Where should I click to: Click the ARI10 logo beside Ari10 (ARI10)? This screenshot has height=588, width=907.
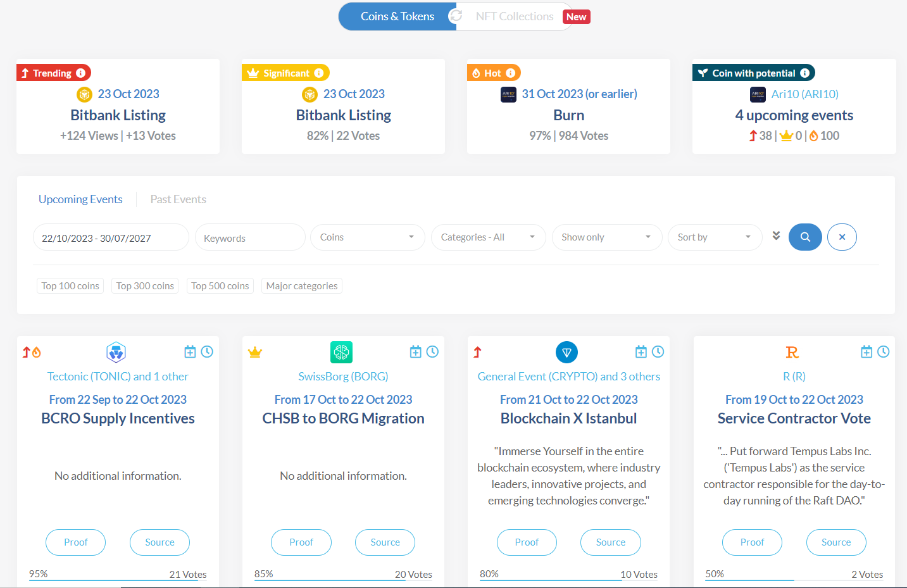[758, 94]
